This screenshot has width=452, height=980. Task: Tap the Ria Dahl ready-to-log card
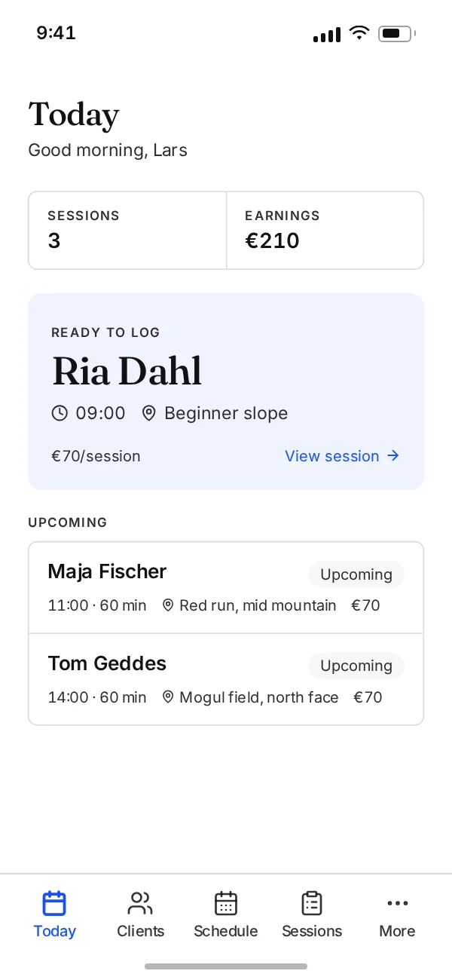pyautogui.click(x=226, y=391)
